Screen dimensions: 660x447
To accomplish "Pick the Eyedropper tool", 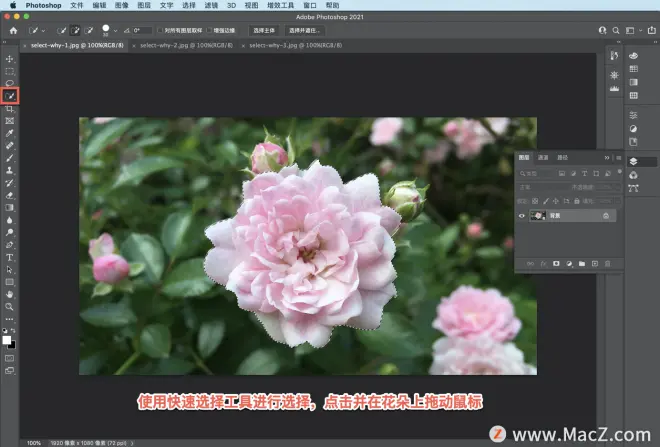I will point(9,133).
